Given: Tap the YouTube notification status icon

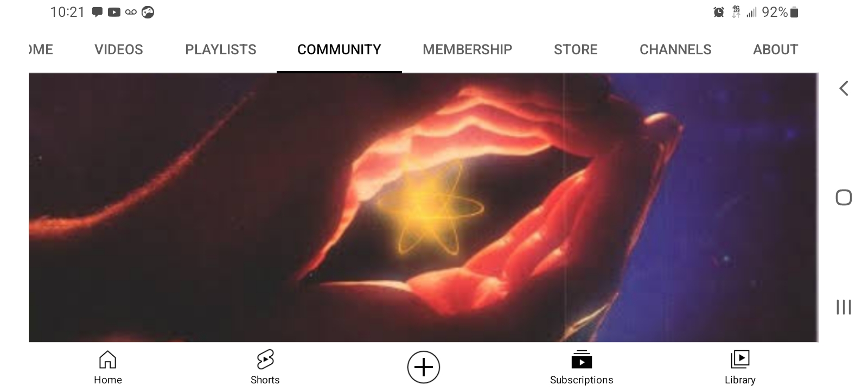Looking at the screenshot, I should [x=114, y=12].
